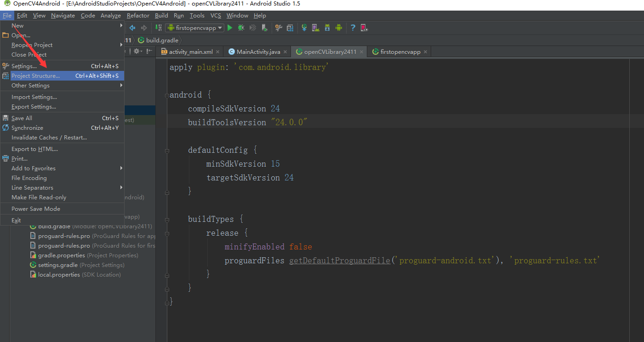Image resolution: width=644 pixels, height=342 pixels.
Task: Open local.properties in project tree
Action: point(75,275)
